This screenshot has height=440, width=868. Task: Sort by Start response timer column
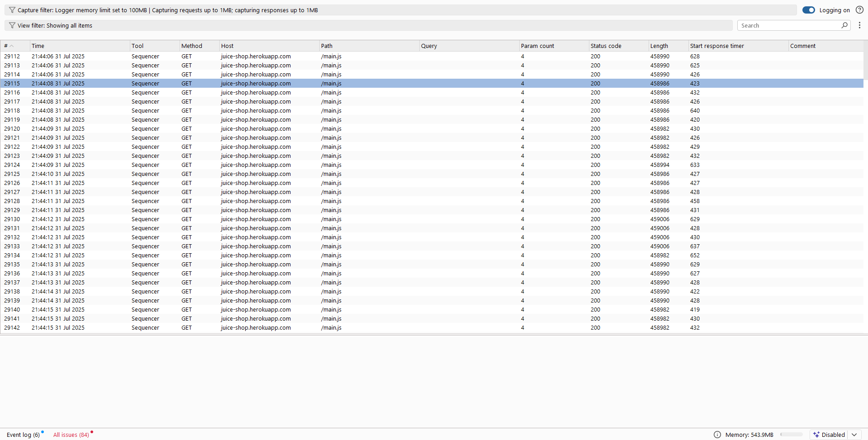point(716,46)
